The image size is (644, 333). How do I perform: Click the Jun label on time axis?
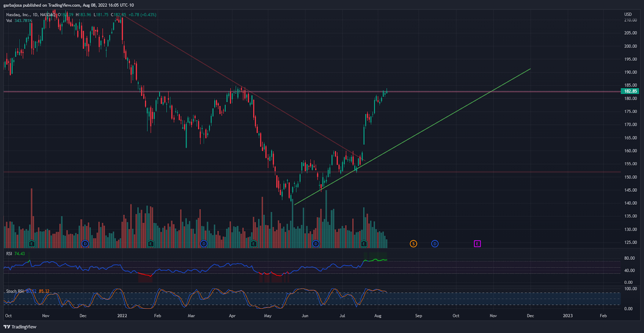pos(305,316)
